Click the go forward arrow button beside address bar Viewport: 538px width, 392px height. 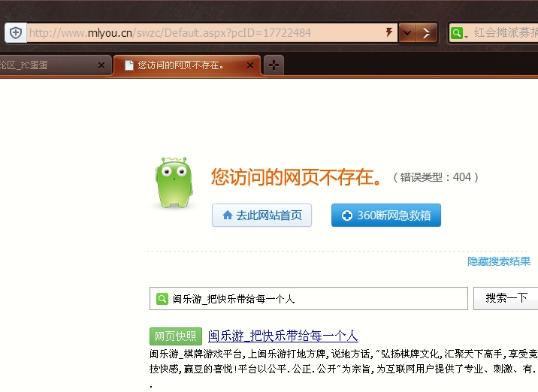pos(427,33)
